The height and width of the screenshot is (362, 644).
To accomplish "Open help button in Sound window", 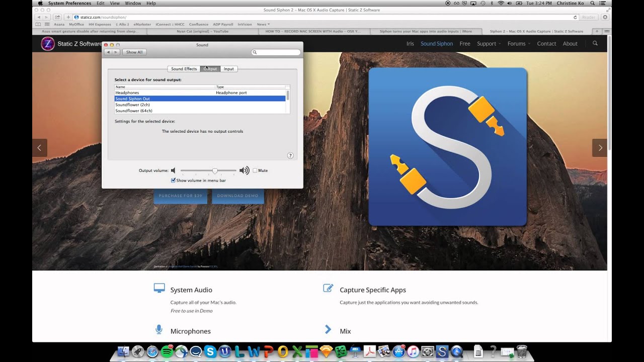I will (x=290, y=156).
